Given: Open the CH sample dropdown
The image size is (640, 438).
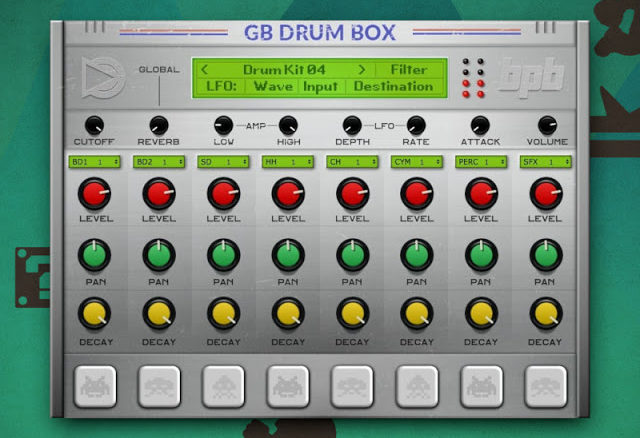Looking at the screenshot, I should tap(352, 162).
